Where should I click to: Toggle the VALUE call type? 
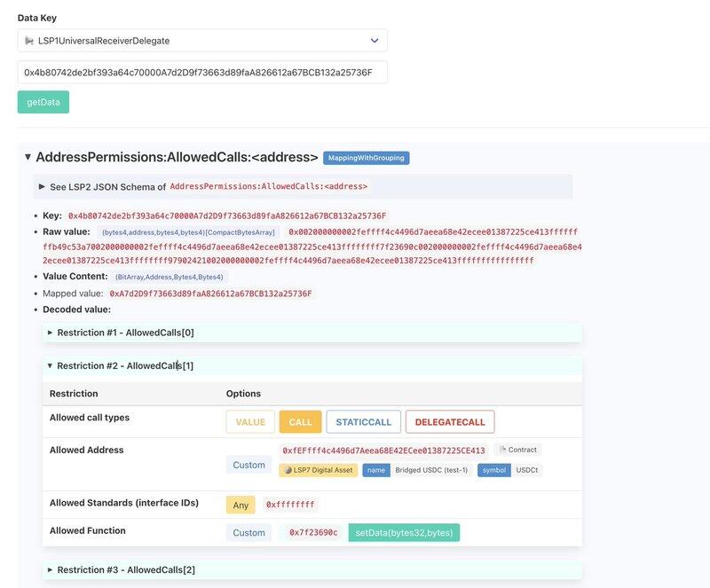(250, 422)
